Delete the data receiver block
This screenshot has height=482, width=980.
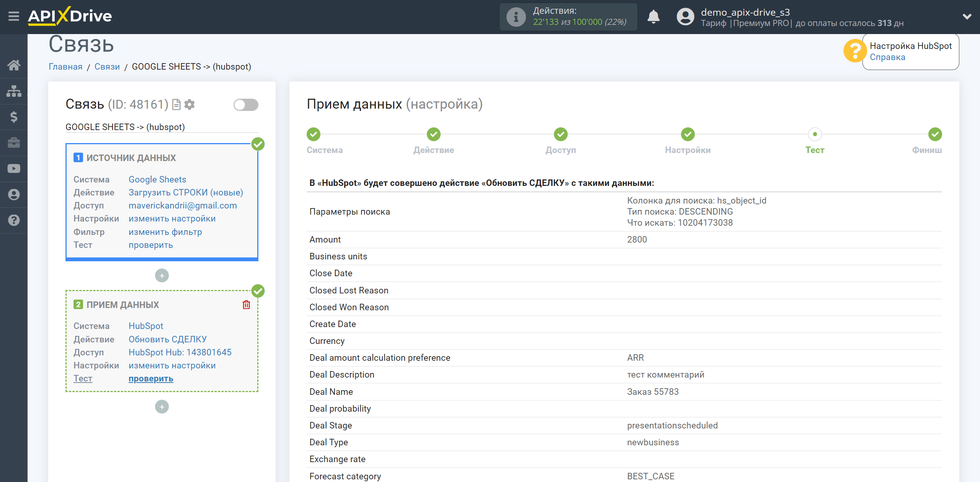247,305
